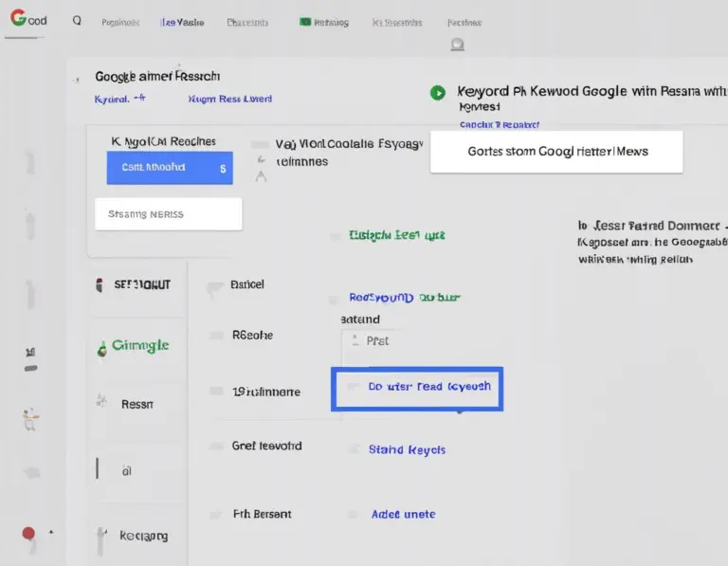Follow the 'Redsyound ou bur' link
Viewport: 728px width, 566px height.
tap(405, 297)
